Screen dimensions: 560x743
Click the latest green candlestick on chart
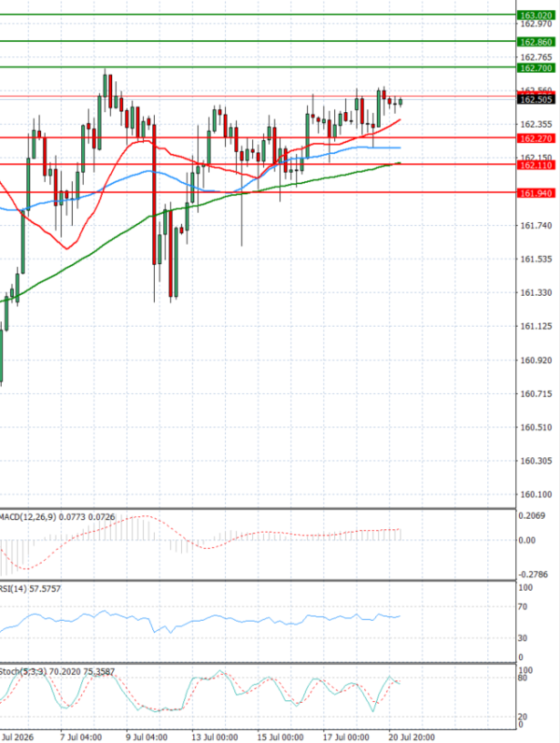click(400, 102)
